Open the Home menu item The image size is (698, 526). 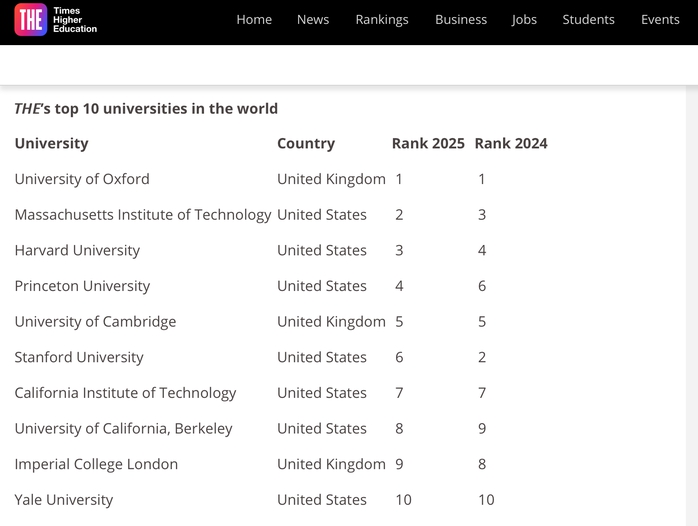coord(254,19)
